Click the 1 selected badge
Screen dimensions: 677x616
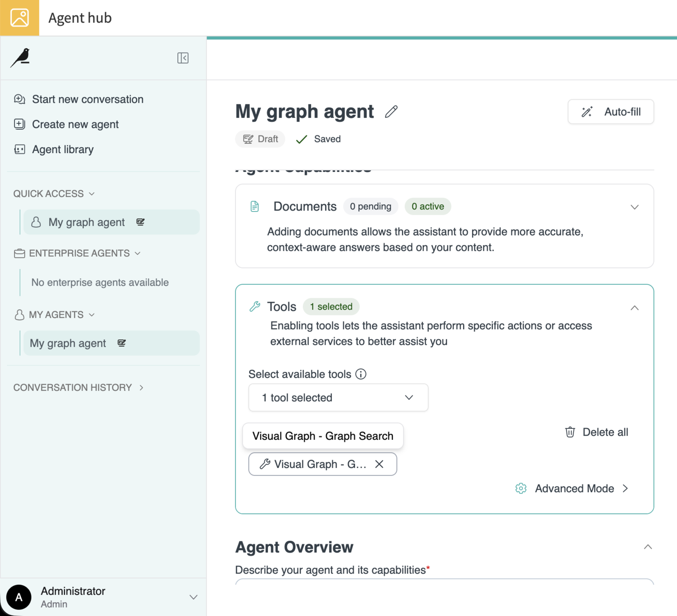[x=331, y=306]
